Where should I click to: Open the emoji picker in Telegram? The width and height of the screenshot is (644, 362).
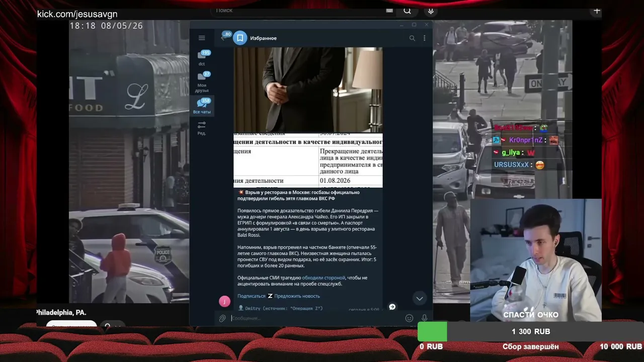[409, 318]
